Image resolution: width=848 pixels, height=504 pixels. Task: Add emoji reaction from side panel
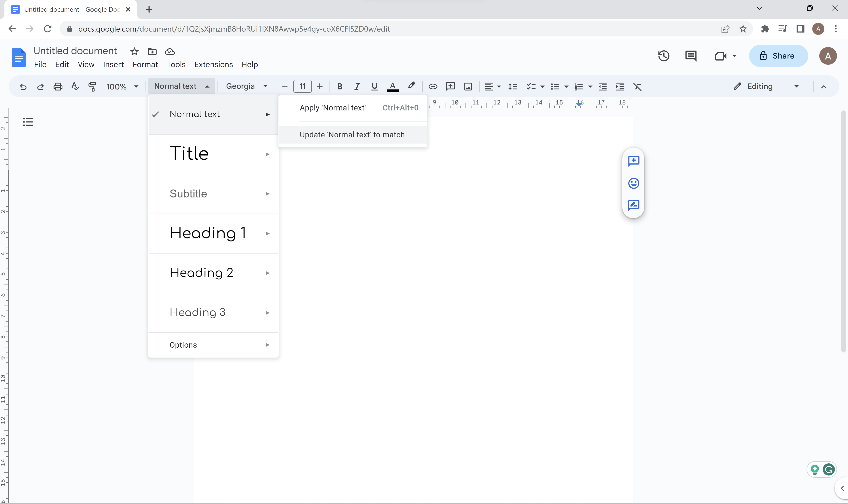pyautogui.click(x=633, y=183)
